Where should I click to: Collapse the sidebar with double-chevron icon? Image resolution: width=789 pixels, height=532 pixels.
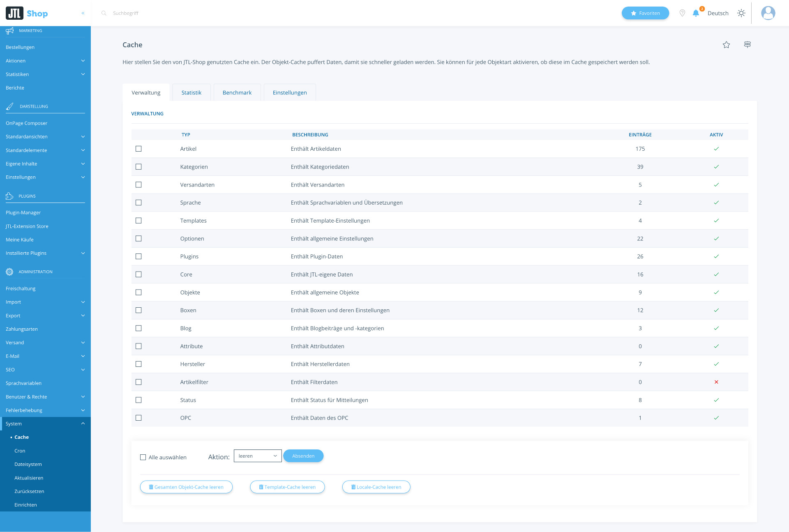[83, 13]
